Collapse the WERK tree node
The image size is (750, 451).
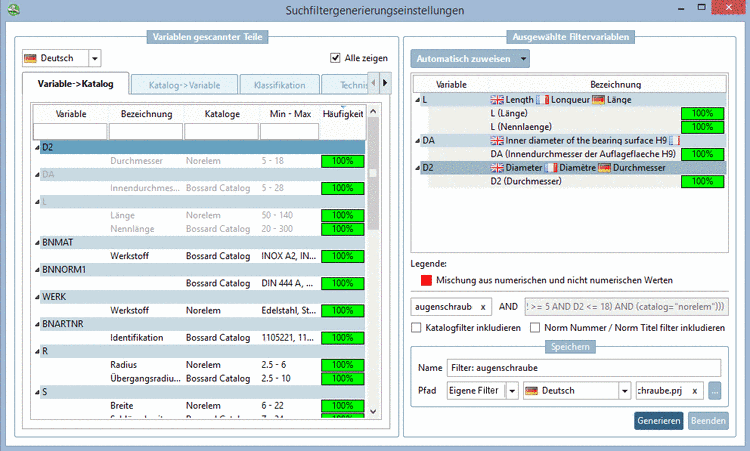click(x=37, y=297)
